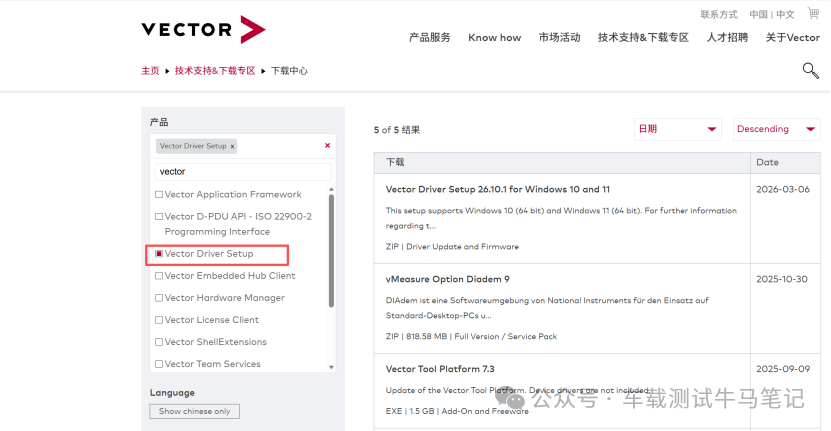Uncheck Vector Driver Setup checkbox
The image size is (831, 431).
(158, 254)
